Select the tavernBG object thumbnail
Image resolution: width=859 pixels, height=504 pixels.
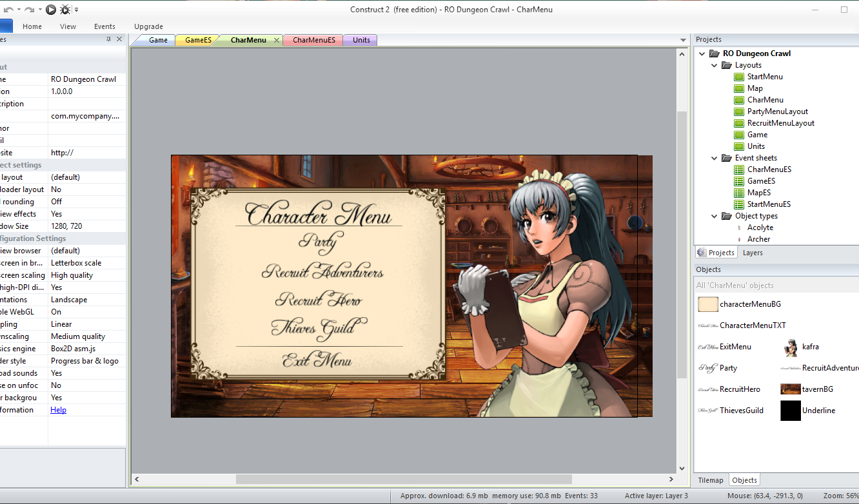pos(791,389)
